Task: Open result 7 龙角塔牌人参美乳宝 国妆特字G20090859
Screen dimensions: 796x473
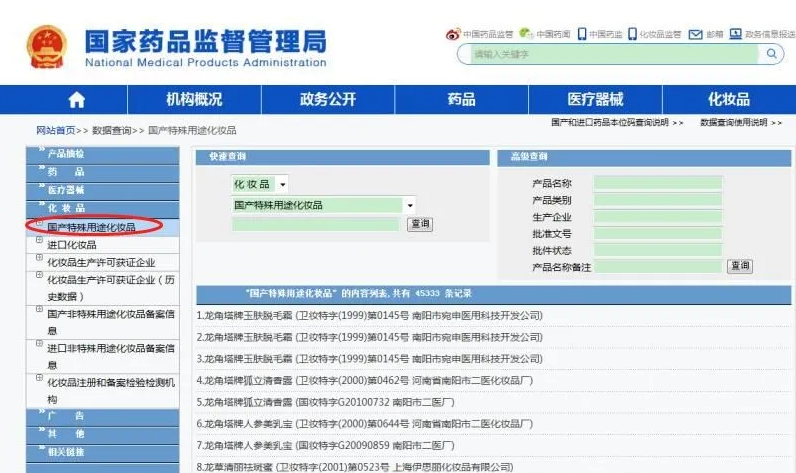Action: pyautogui.click(x=325, y=446)
